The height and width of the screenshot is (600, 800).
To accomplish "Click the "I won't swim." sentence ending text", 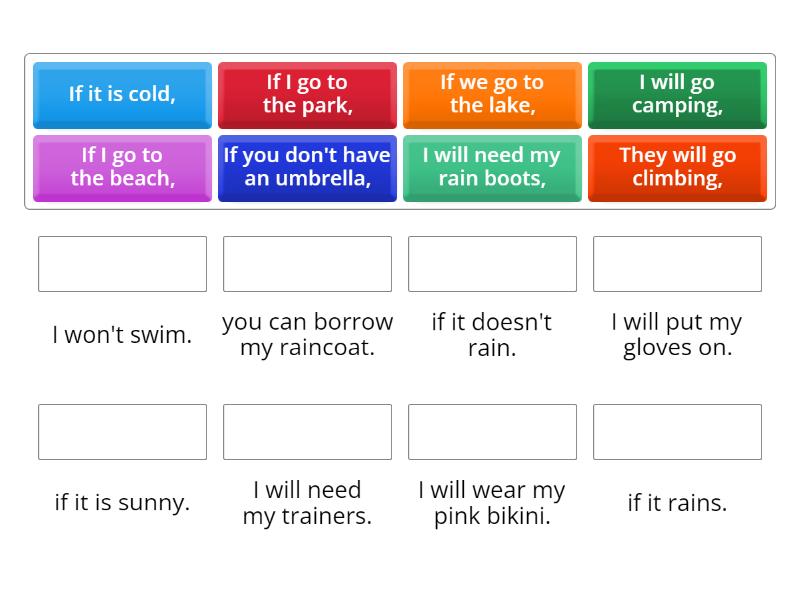I will (122, 335).
